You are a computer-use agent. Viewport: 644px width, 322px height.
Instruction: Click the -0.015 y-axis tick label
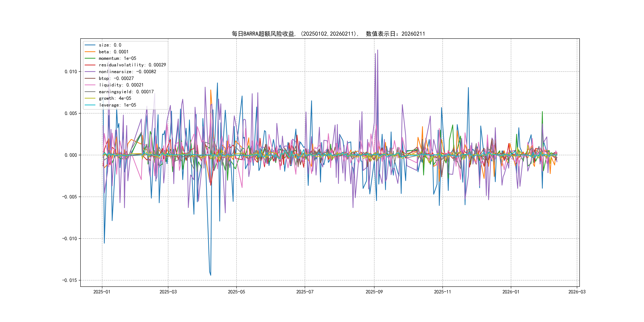click(x=70, y=280)
